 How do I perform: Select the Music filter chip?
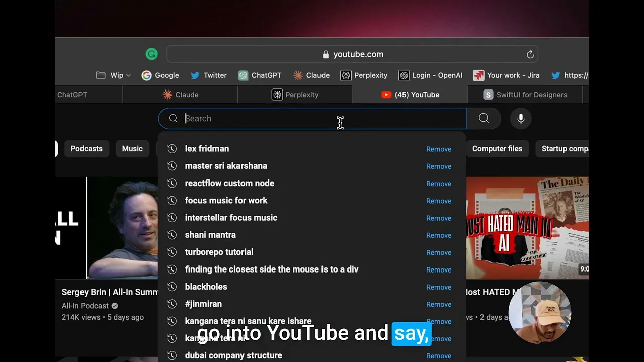point(132,149)
